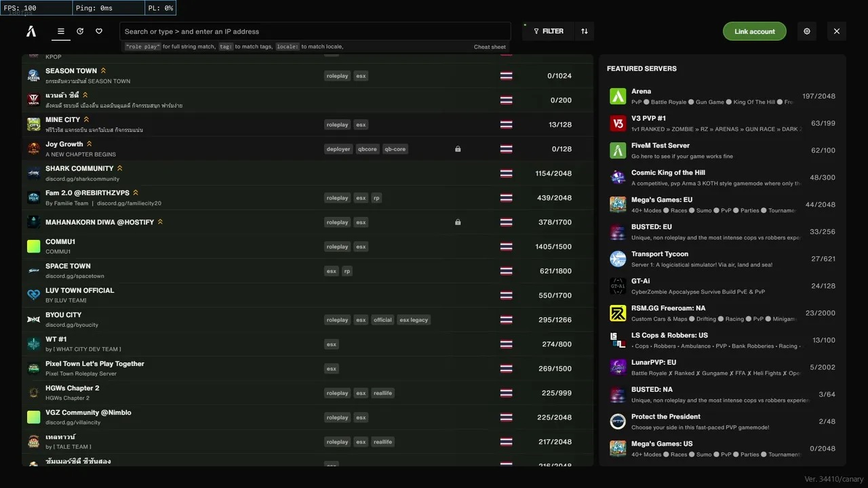Open the Mega's Games: EU featured server
The image size is (868, 488).
pyautogui.click(x=722, y=205)
